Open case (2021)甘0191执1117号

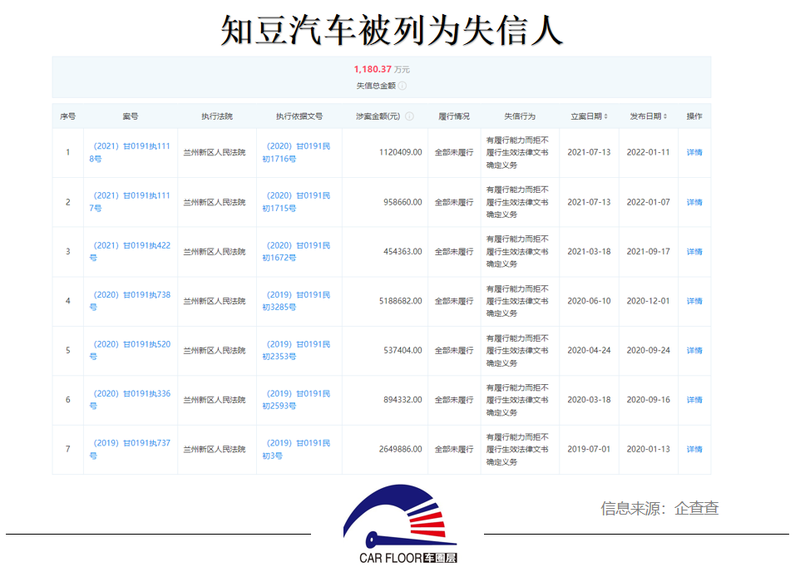(130, 202)
